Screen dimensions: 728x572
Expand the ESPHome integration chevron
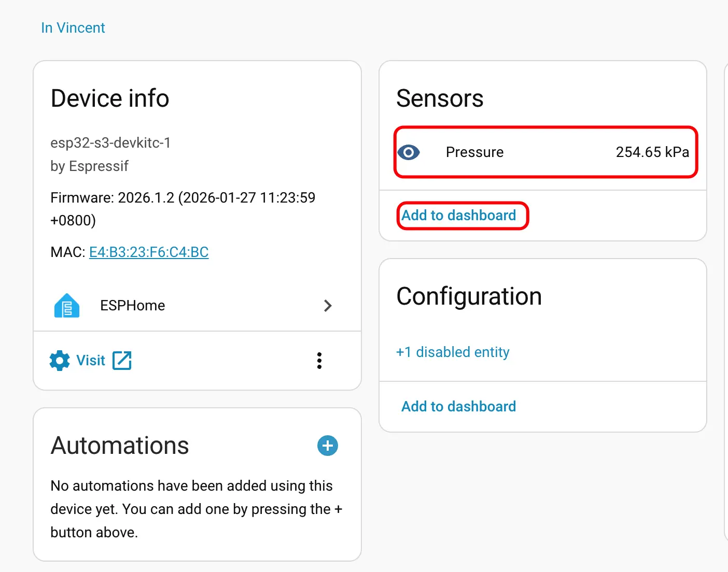328,306
